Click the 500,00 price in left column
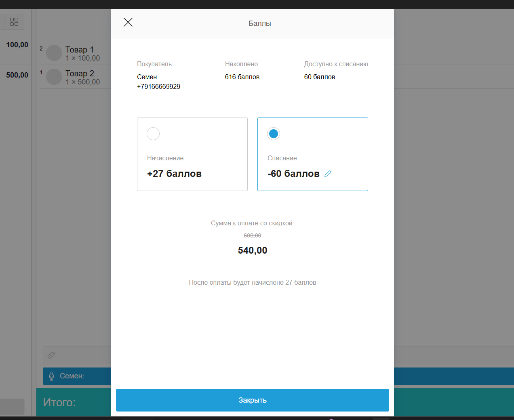 pyautogui.click(x=17, y=75)
